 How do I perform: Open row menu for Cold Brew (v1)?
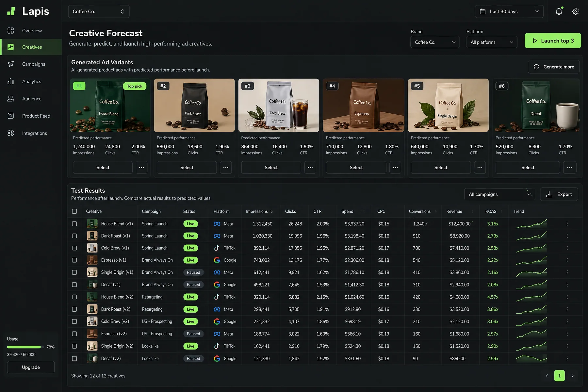pyautogui.click(x=567, y=248)
